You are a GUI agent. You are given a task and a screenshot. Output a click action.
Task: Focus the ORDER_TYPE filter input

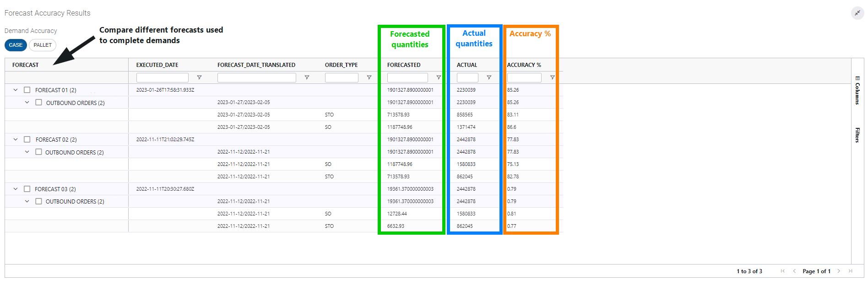pos(342,77)
